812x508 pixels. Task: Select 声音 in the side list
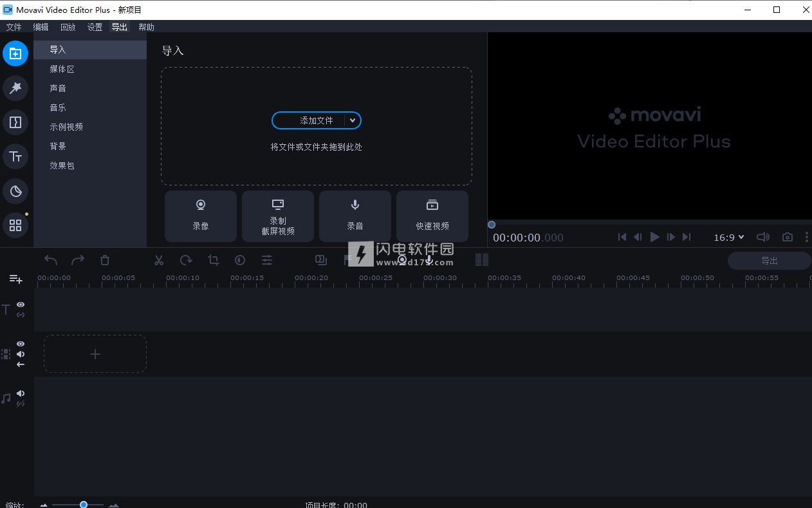tap(90, 88)
